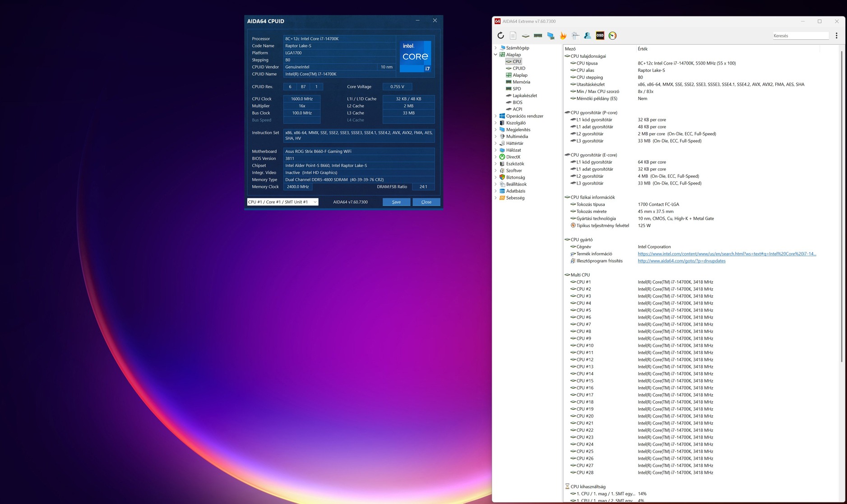Image resolution: width=847 pixels, height=504 pixels.
Task: Click the Multimédia speaker icon
Action: [502, 136]
